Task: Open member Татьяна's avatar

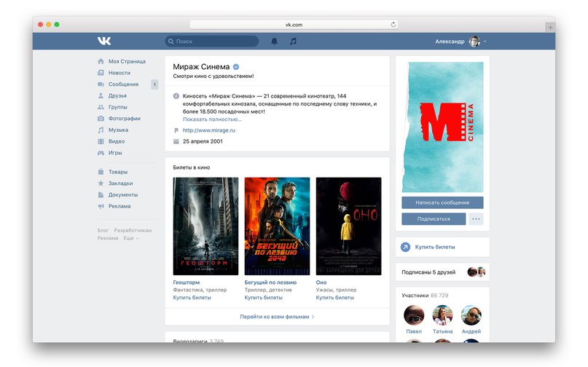Action: [442, 315]
